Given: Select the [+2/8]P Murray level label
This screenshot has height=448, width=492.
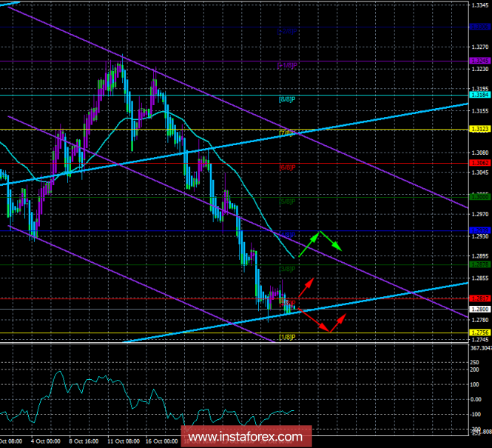Looking at the screenshot, I should (287, 31).
